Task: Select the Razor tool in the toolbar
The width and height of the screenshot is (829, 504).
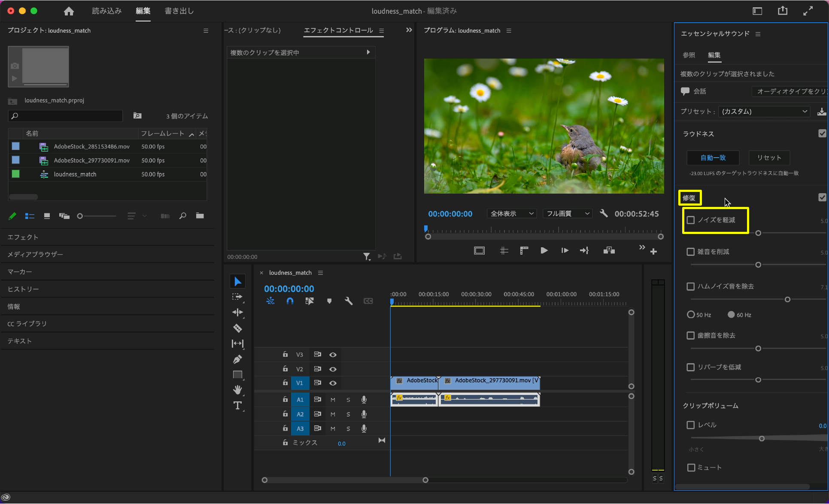Action: pos(237,328)
